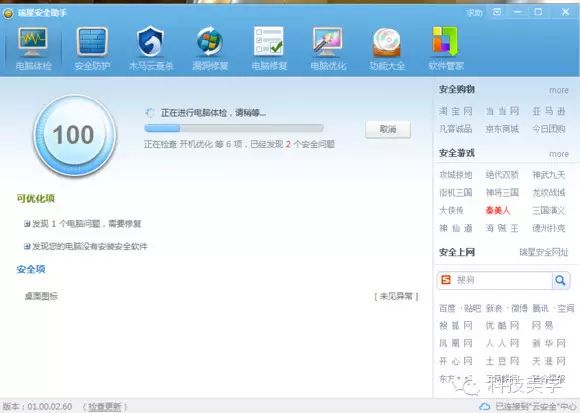Click the Sogou search engine icon
The image size is (580, 413).
(x=446, y=280)
